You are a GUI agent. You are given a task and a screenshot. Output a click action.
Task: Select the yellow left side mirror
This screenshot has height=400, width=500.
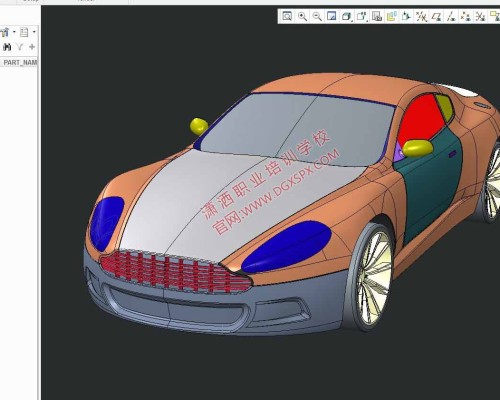[199, 126]
